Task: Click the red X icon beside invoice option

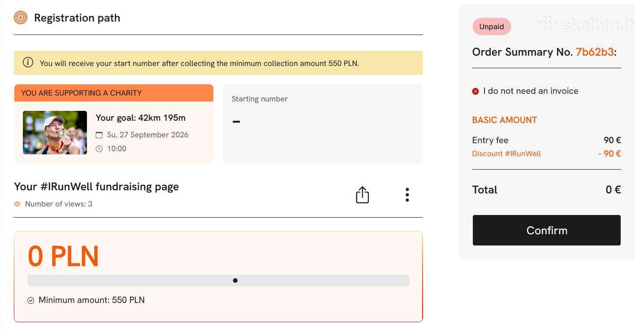Action: tap(475, 91)
